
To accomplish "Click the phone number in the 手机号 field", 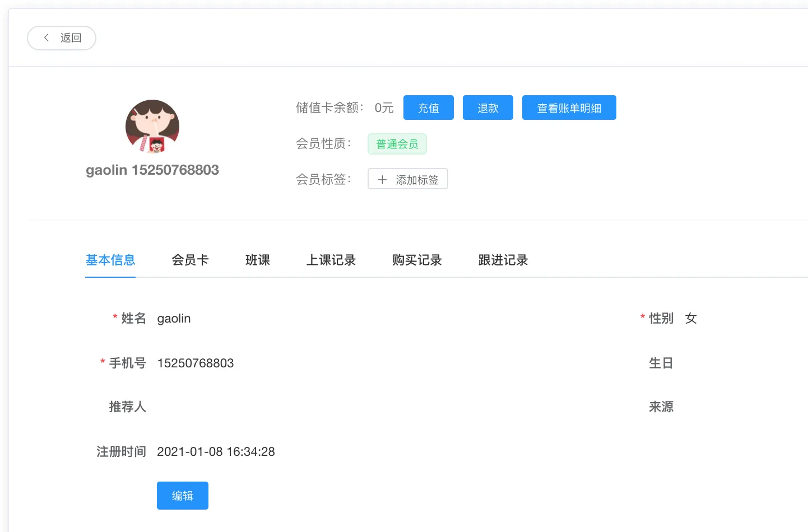I will click(x=196, y=363).
